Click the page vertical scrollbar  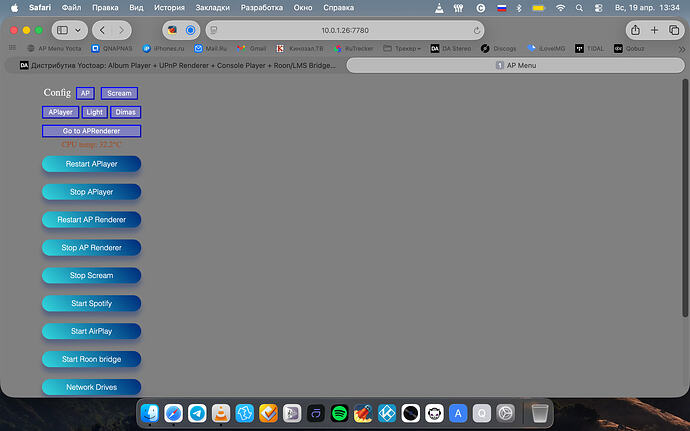[x=685, y=197]
